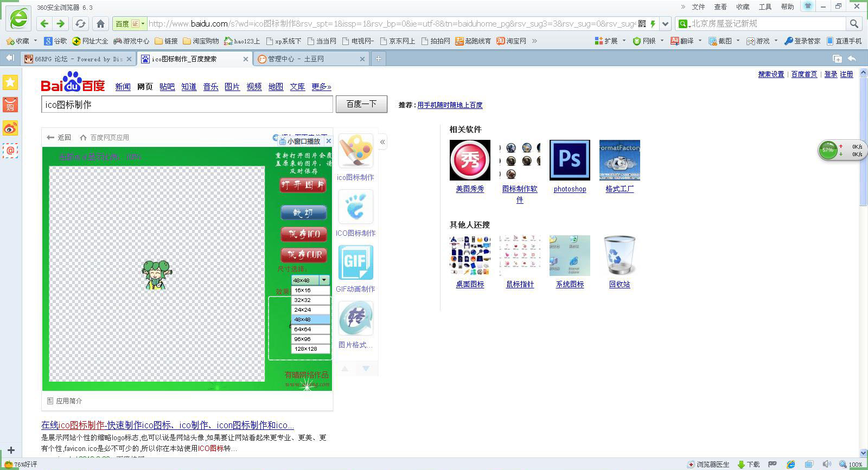
Task: Click the browser forward arrow
Action: 60,23
